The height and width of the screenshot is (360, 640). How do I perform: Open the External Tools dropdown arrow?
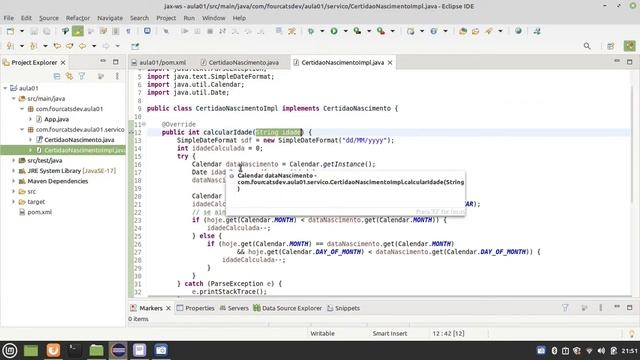392,31
